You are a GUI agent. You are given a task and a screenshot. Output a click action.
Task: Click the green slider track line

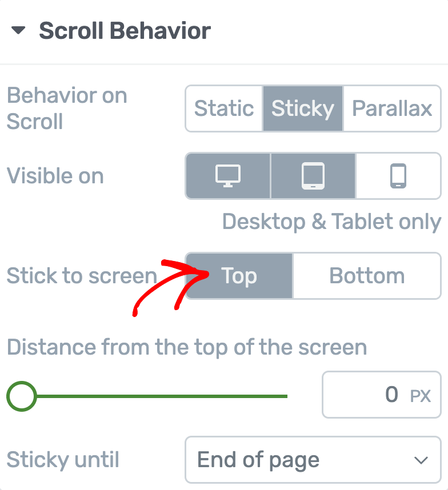pyautogui.click(x=162, y=396)
